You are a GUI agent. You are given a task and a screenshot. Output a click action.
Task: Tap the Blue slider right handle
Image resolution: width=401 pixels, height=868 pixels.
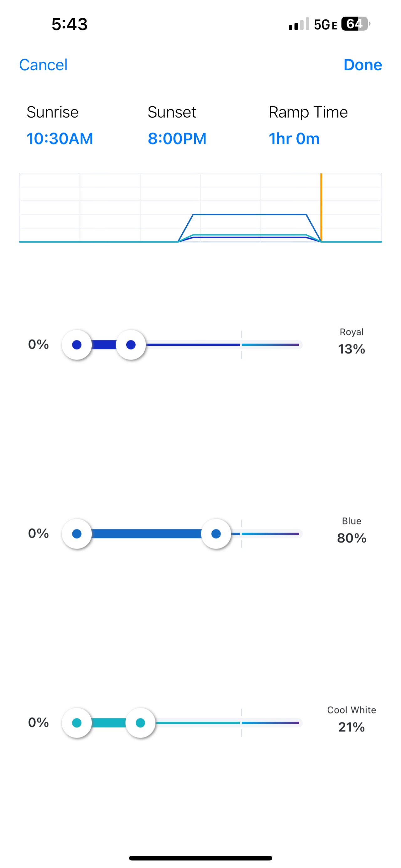216,534
